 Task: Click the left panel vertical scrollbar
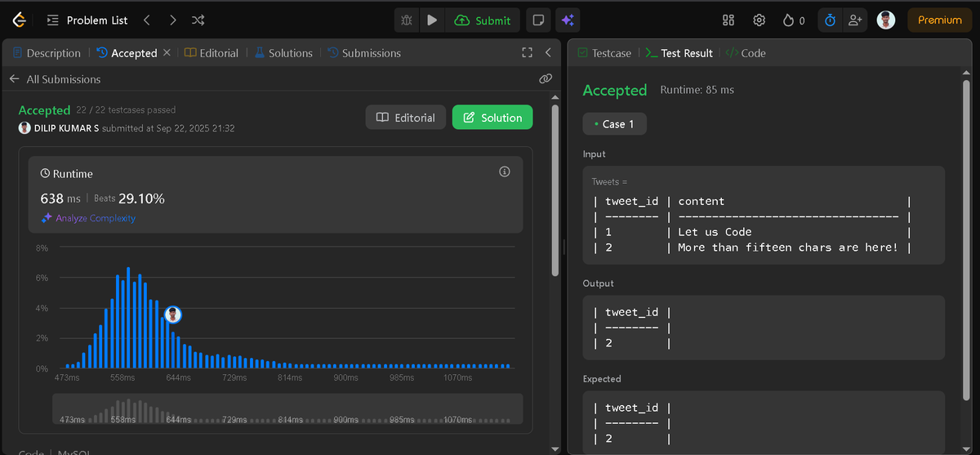click(x=556, y=190)
